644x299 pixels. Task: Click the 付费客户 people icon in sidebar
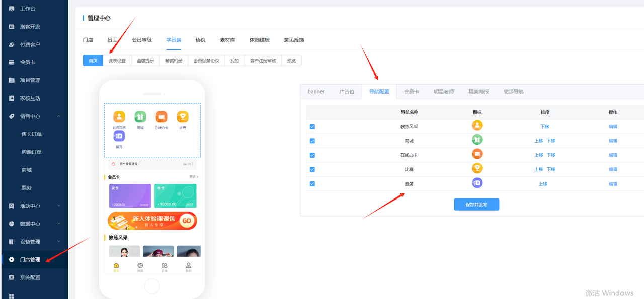(12, 44)
